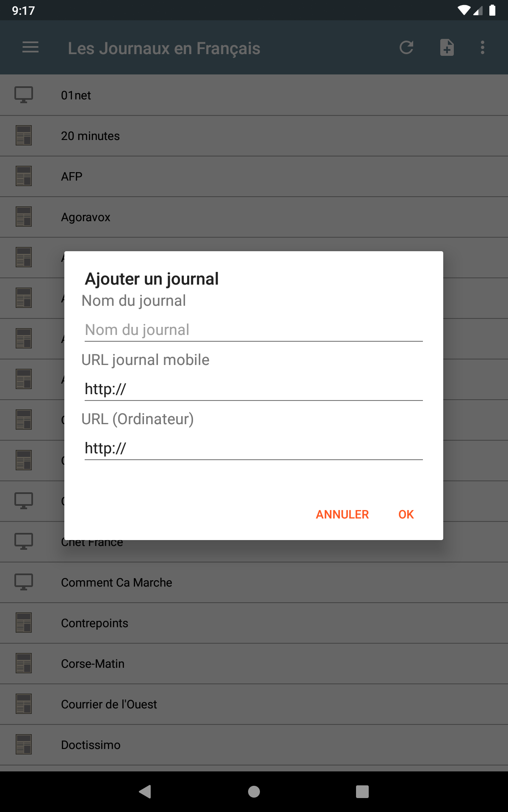508x812 pixels.
Task: Tap the newspaper icon beside Doctissimo
Action: point(24,745)
